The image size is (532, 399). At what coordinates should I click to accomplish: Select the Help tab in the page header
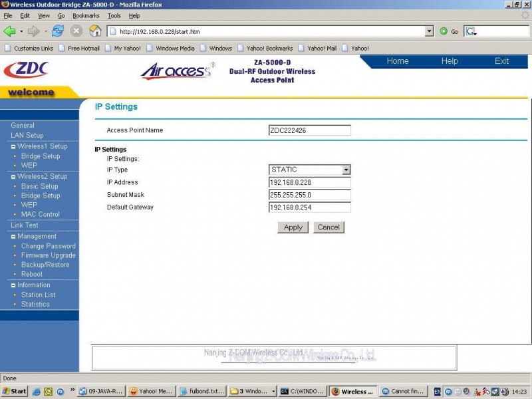[x=449, y=61]
